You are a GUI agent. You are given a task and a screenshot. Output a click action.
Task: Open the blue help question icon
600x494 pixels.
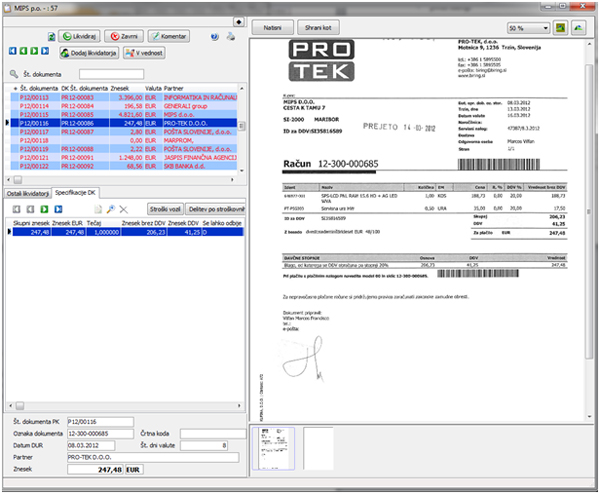pos(215,37)
